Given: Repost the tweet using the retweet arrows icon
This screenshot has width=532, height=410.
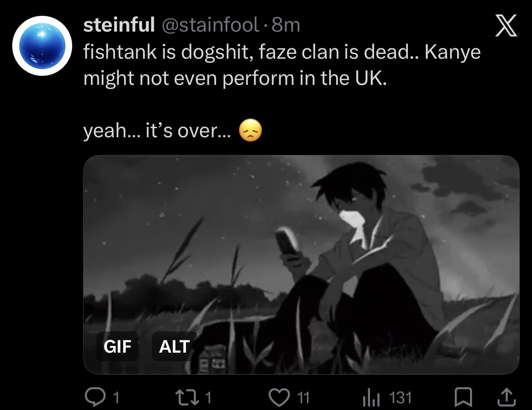Looking at the screenshot, I should point(187,397).
